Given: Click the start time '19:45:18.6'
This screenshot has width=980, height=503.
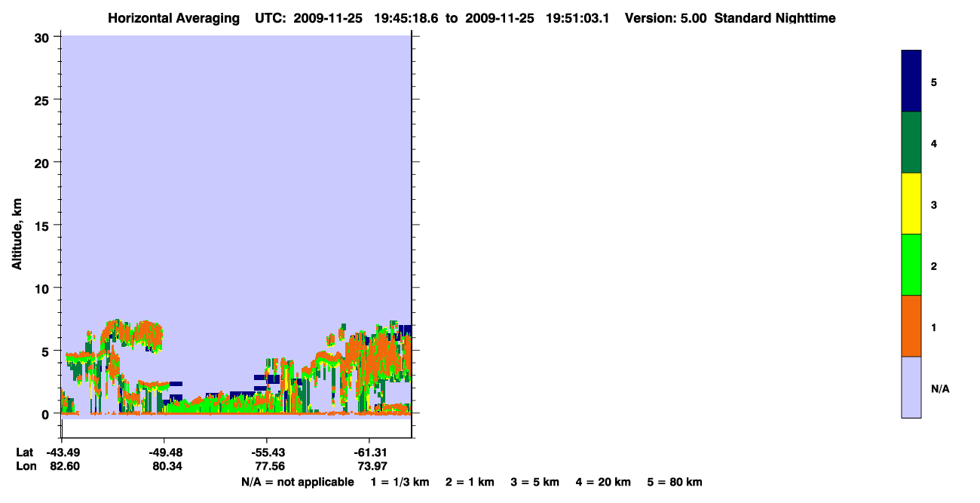Looking at the screenshot, I should click(x=408, y=18).
